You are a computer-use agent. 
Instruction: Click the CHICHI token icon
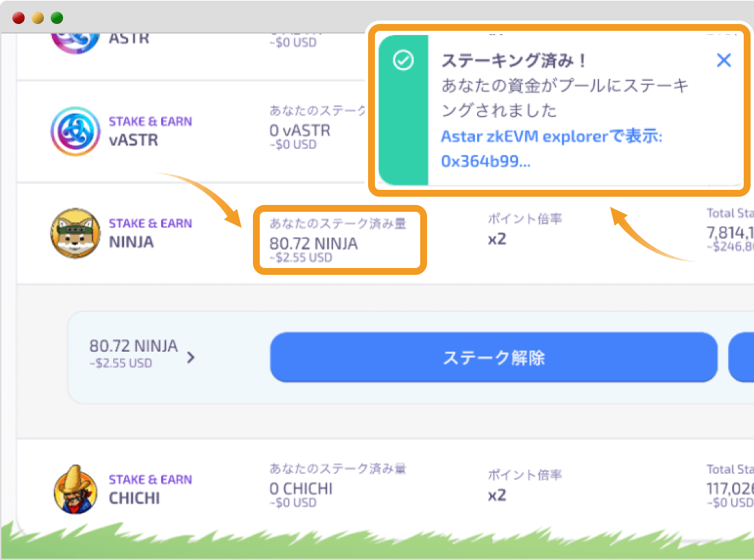tap(75, 489)
